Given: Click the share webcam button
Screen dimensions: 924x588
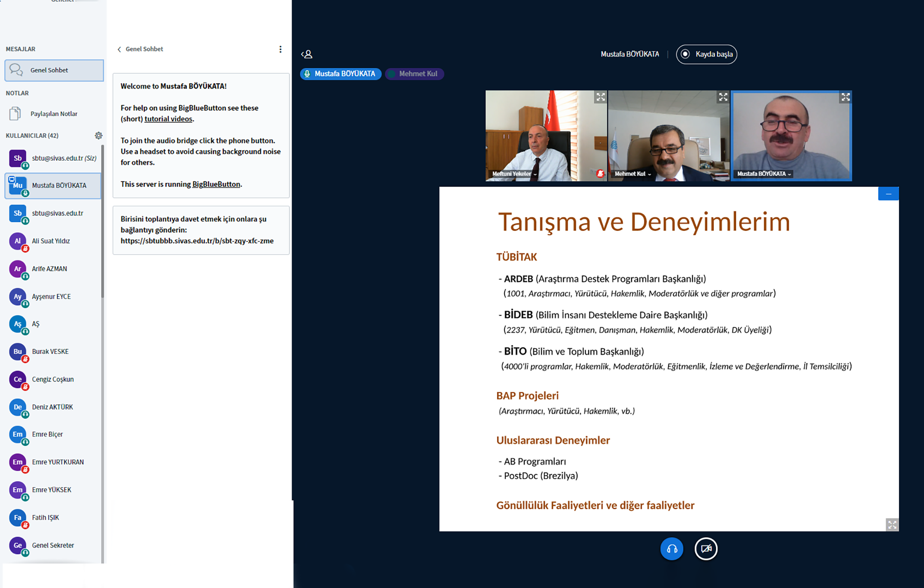Looking at the screenshot, I should (x=706, y=549).
